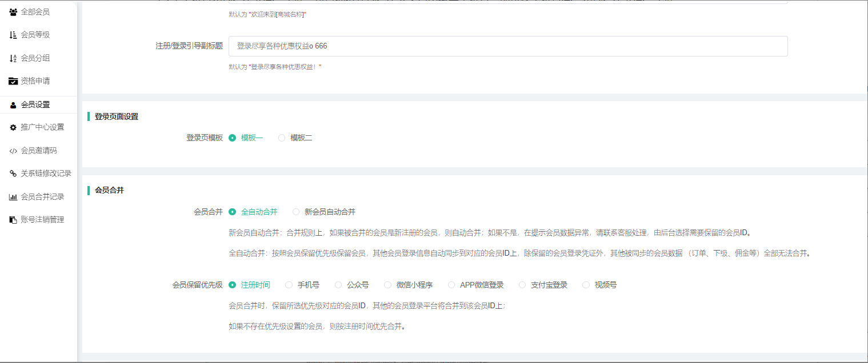The image size is (868, 363).
Task: Select 模板二 login page template
Action: 282,138
